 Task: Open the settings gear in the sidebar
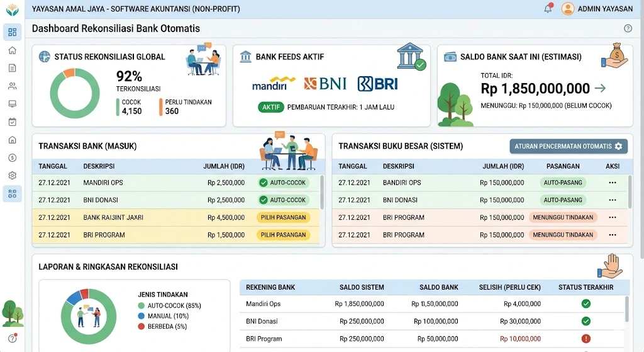tap(13, 176)
